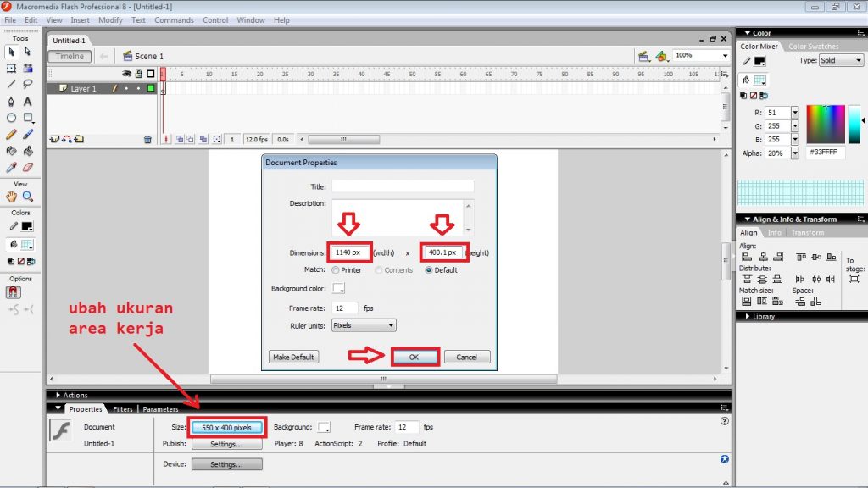Select the Oval tool

click(11, 118)
